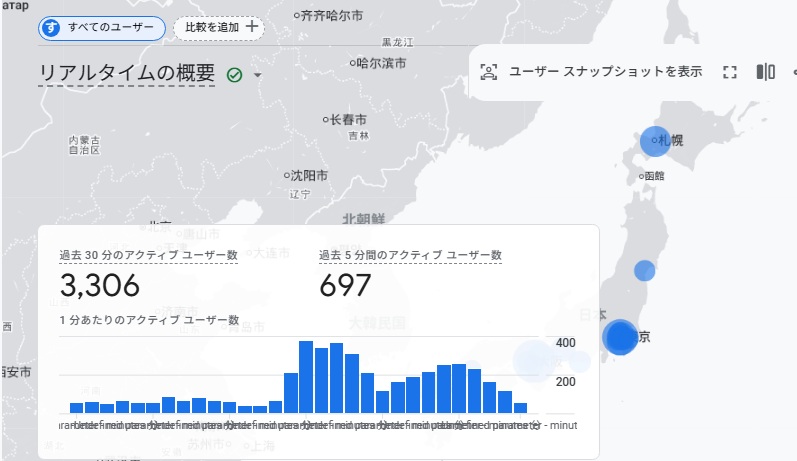Click the green verified checkmark icon beside the title
The width and height of the screenshot is (797, 461).
point(235,75)
